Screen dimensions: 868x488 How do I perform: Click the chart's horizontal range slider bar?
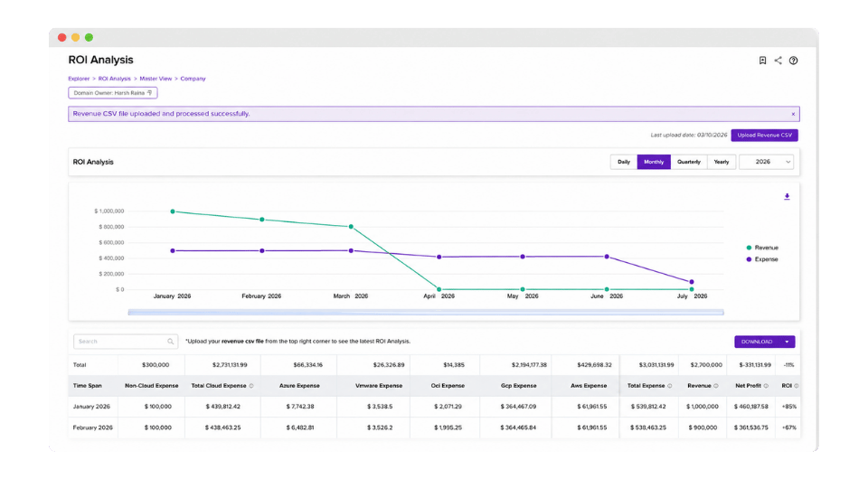426,312
